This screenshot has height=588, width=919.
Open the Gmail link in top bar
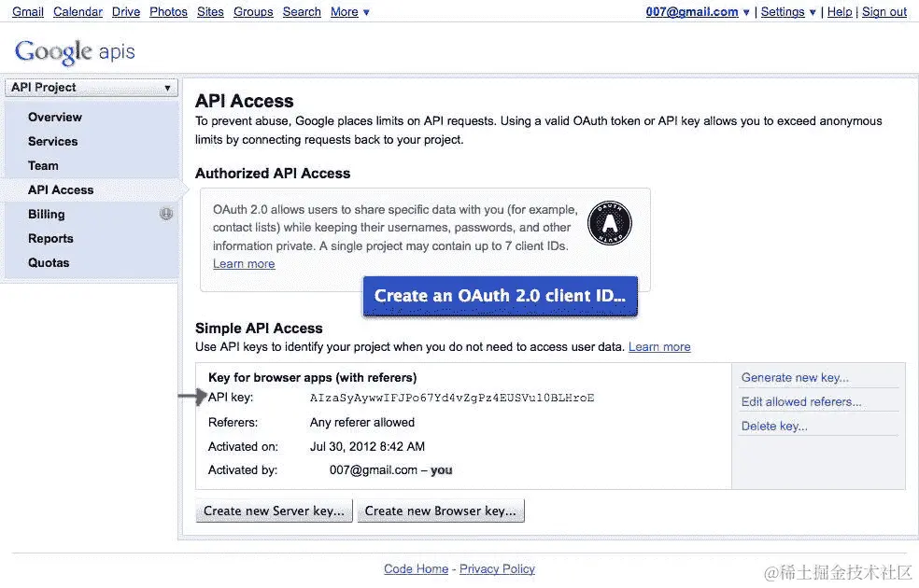[x=27, y=12]
